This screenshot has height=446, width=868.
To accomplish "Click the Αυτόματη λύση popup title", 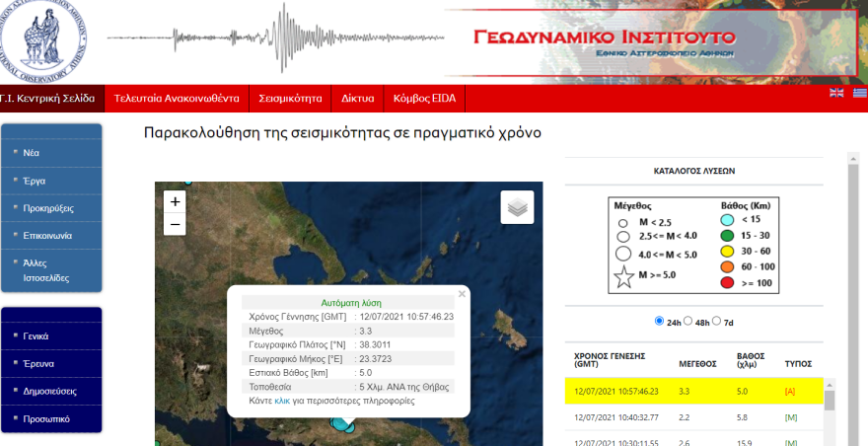I will pyautogui.click(x=351, y=303).
